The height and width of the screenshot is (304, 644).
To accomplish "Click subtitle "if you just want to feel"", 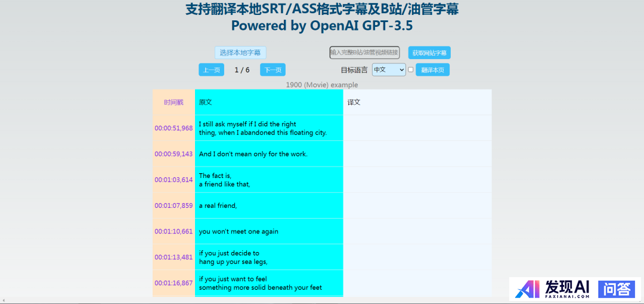I will [x=233, y=279].
